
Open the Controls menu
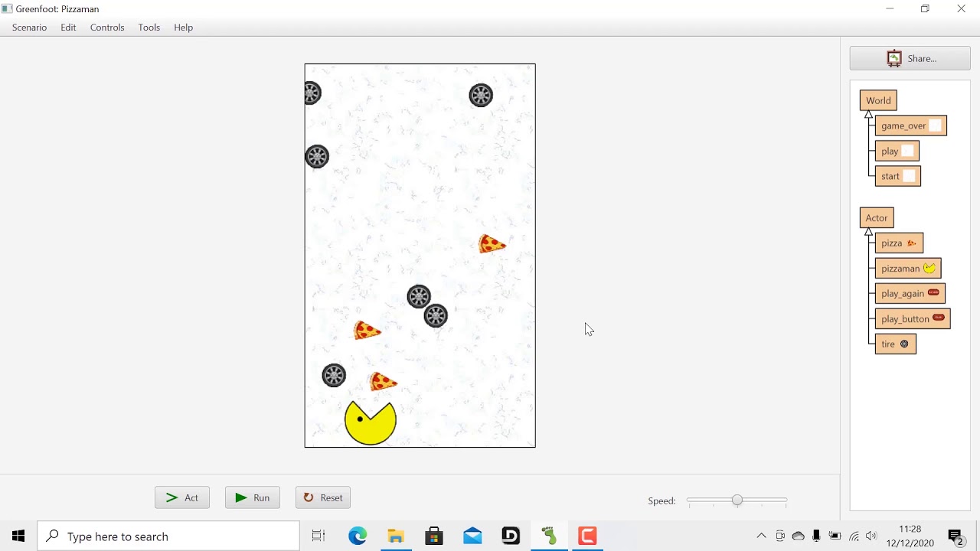coord(107,28)
